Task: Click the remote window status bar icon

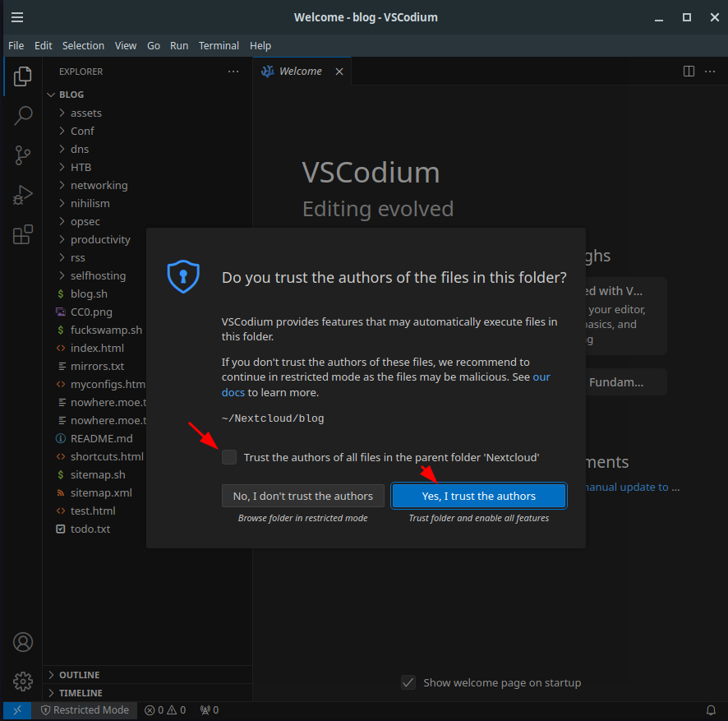Action: 17,710
